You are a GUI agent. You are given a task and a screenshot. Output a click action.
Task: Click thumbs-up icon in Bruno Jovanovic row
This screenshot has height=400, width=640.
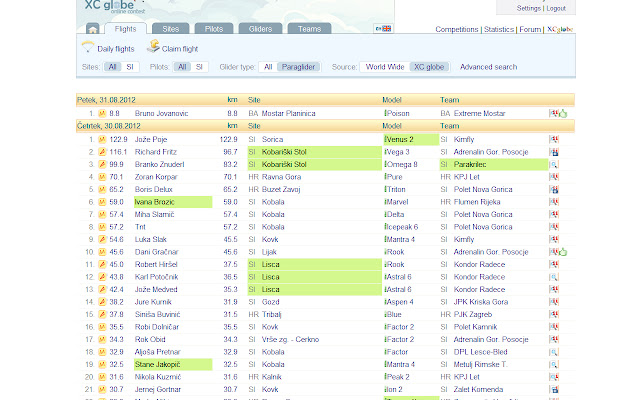(563, 113)
